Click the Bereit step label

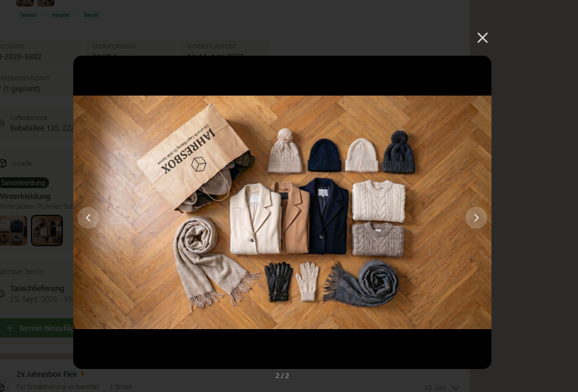pos(91,15)
